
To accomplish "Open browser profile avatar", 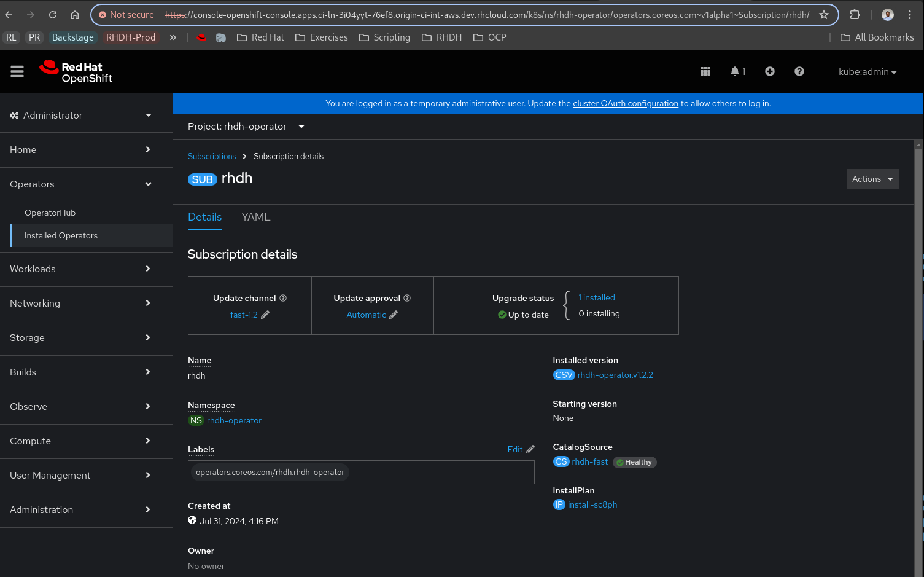I will coord(888,15).
